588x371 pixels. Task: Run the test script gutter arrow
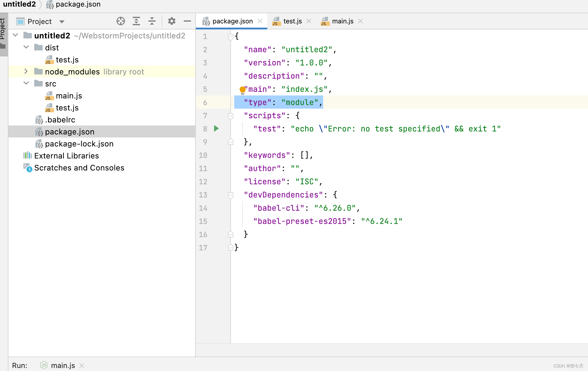pos(216,128)
